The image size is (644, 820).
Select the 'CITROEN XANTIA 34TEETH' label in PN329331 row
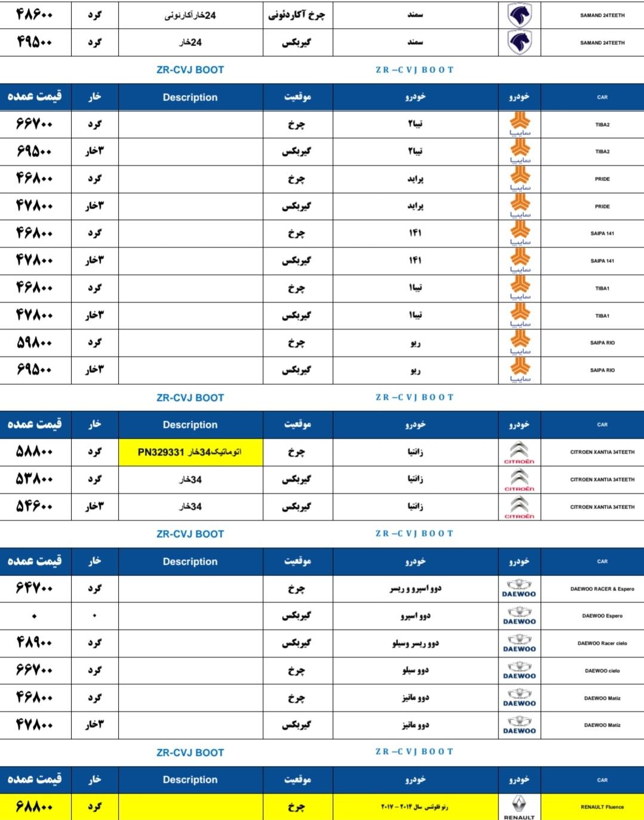pos(602,452)
